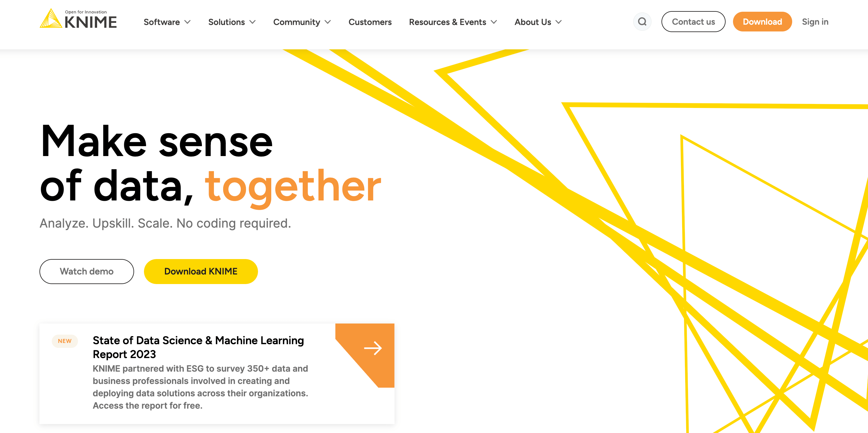Click the Download button icon
Image resolution: width=868 pixels, height=433 pixels.
(x=763, y=22)
